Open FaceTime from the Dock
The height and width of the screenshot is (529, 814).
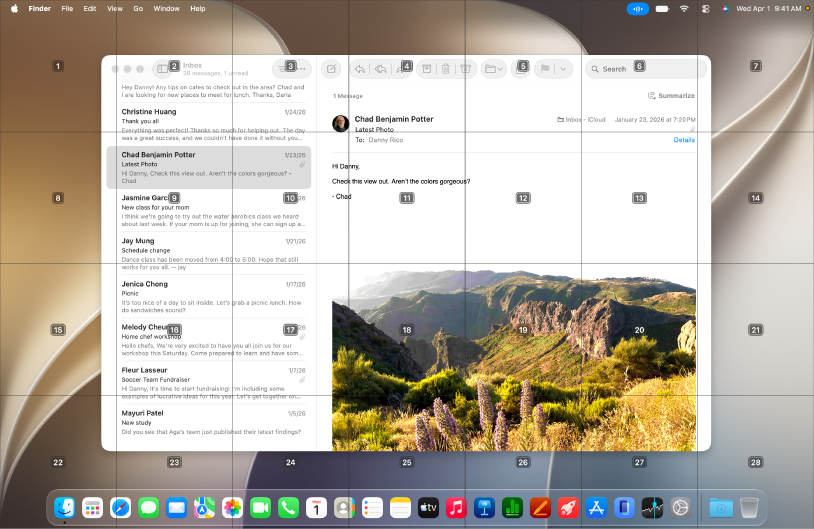coord(261,508)
